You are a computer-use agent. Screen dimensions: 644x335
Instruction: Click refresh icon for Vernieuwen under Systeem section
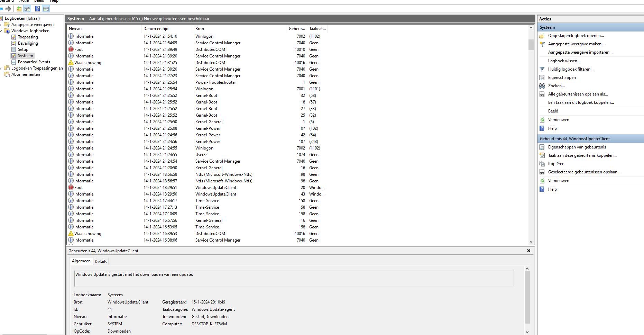542,120
